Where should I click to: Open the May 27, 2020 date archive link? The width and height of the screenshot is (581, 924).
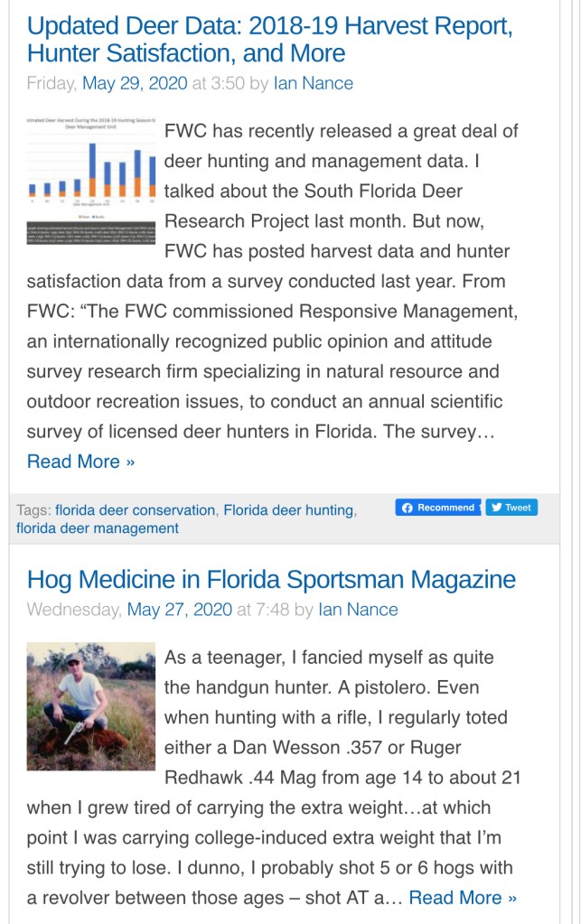pyautogui.click(x=180, y=610)
